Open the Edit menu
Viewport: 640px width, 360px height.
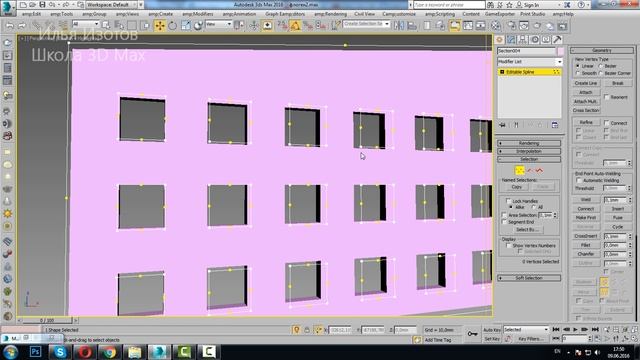(31, 14)
